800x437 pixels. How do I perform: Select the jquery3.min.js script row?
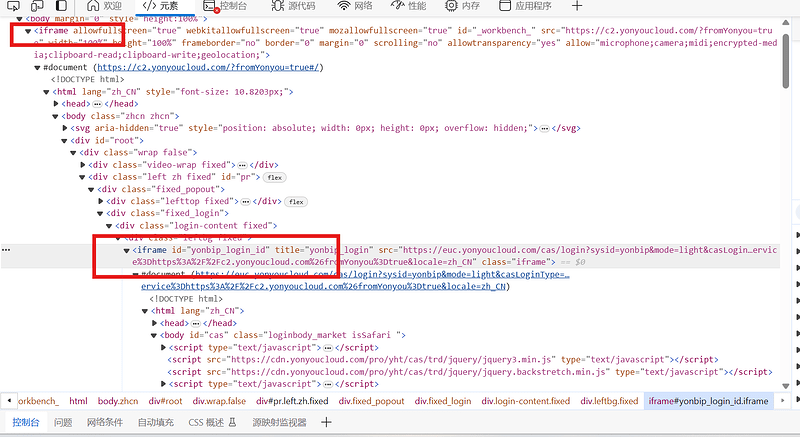point(443,359)
